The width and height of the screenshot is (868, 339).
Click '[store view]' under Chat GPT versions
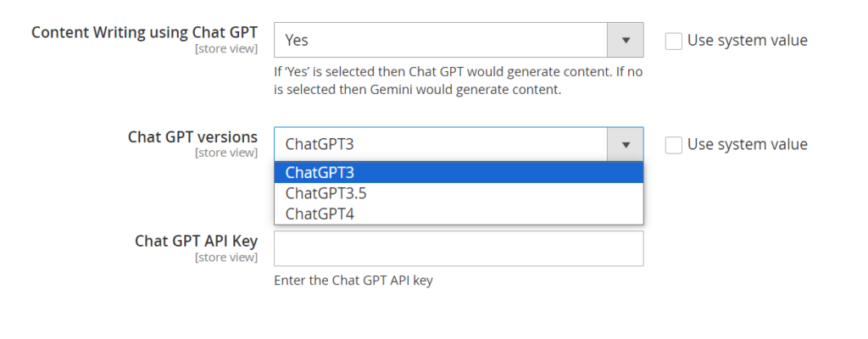[225, 153]
